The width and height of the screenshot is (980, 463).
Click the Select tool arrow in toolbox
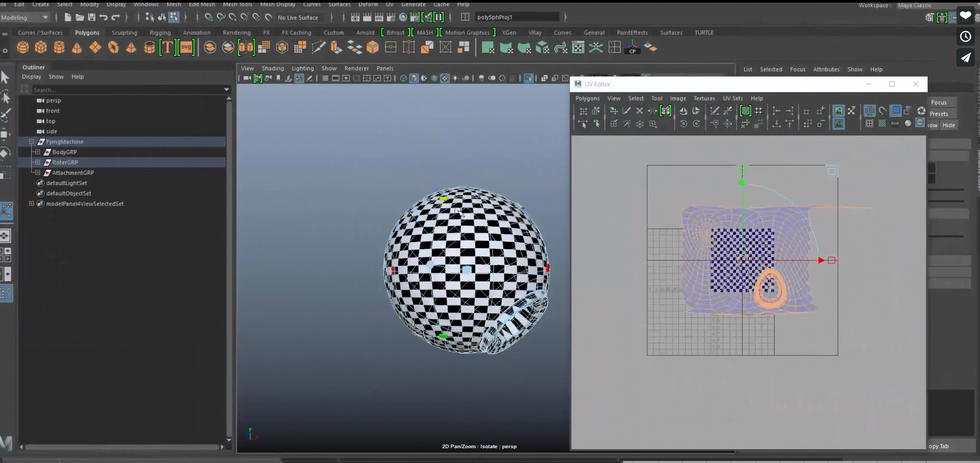point(6,77)
